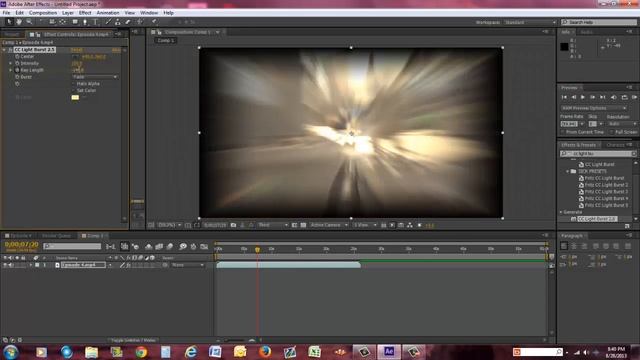
Task: Click the Brainstorm icon in timeline
Action: click(x=183, y=246)
